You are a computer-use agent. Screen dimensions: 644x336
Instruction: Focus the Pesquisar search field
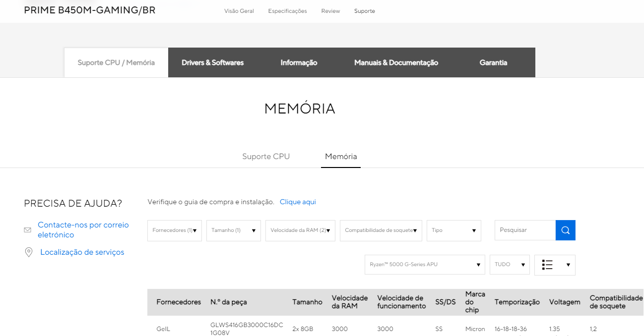tap(525, 230)
